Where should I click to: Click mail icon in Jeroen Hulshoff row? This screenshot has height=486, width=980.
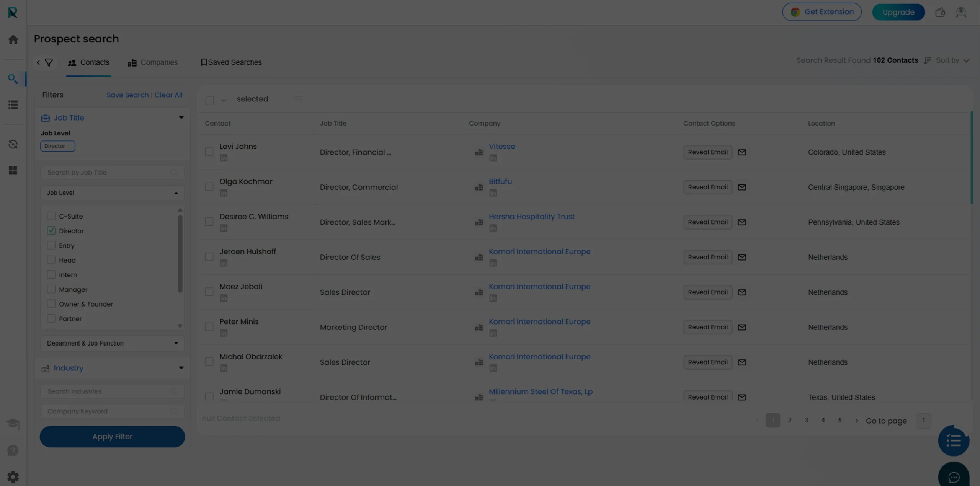742,257
